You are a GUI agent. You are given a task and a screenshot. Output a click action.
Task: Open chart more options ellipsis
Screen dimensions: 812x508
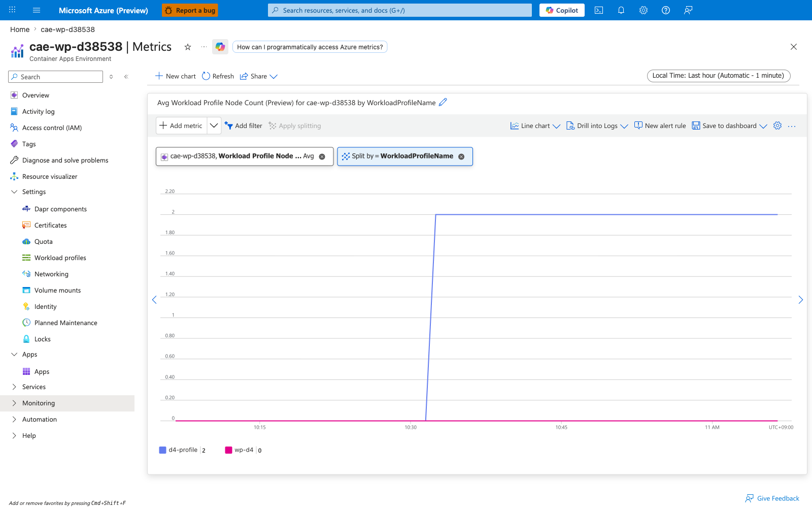(792, 126)
